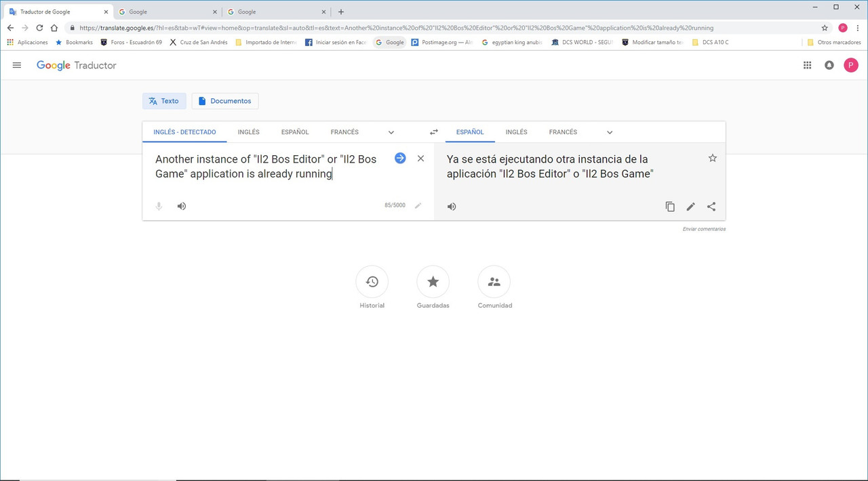Save translation with the star

712,158
